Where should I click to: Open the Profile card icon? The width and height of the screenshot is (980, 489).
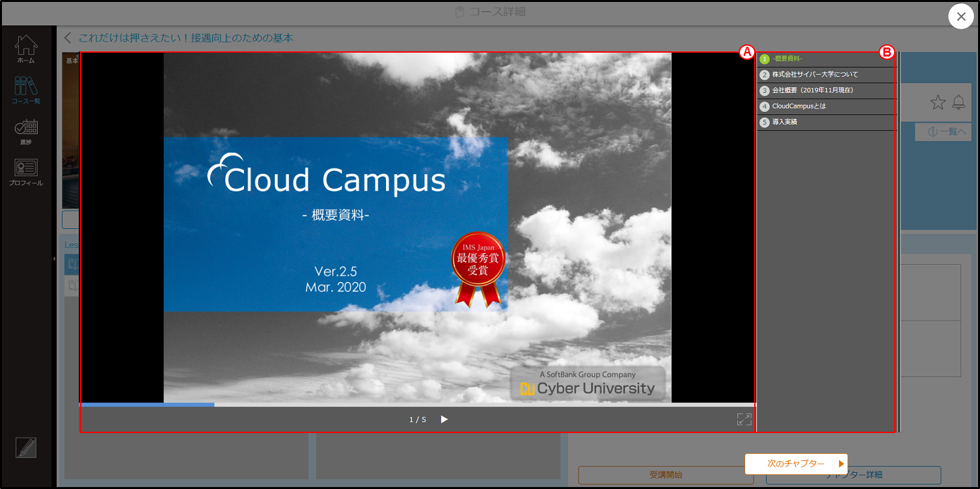pos(26,172)
